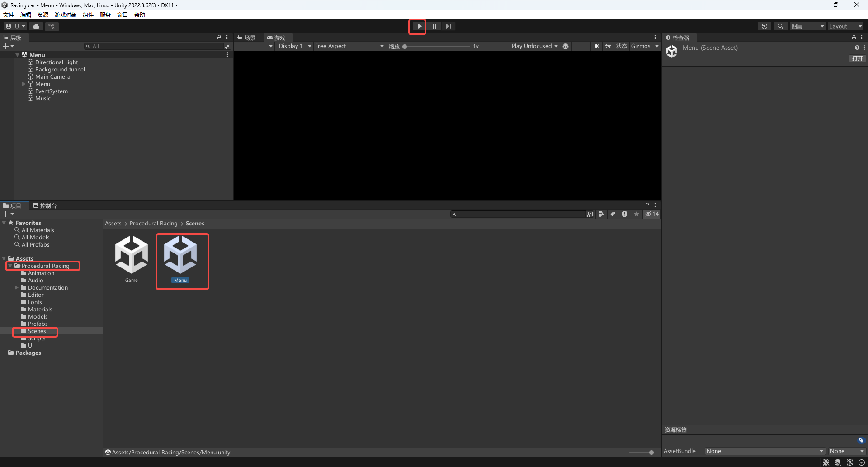
Task: Open the version control icon
Action: coord(52,26)
